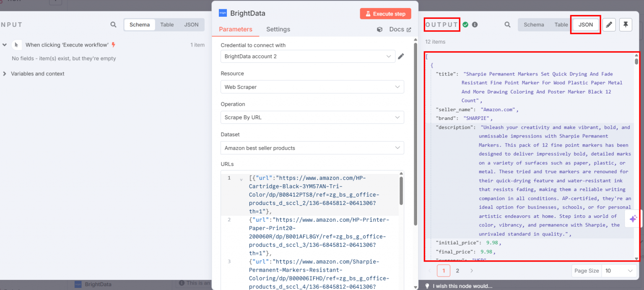Pin the output data
This screenshot has height=290, width=644.
click(626, 25)
